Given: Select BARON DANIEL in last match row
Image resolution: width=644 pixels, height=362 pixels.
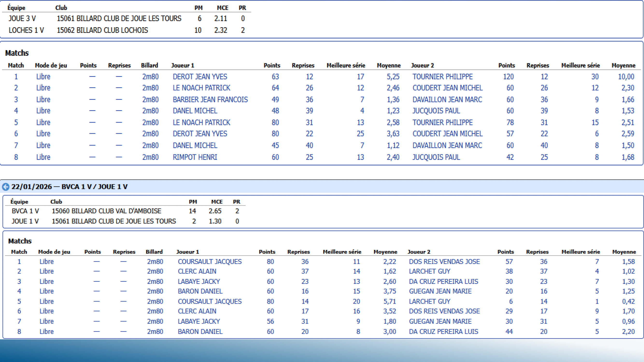Looking at the screenshot, I should tap(200, 332).
